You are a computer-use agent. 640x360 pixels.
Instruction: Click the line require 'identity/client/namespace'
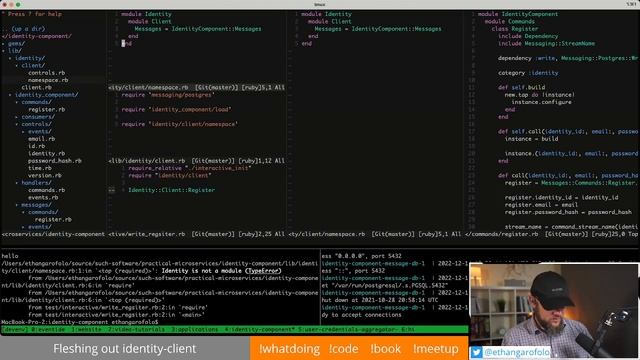[x=180, y=124]
